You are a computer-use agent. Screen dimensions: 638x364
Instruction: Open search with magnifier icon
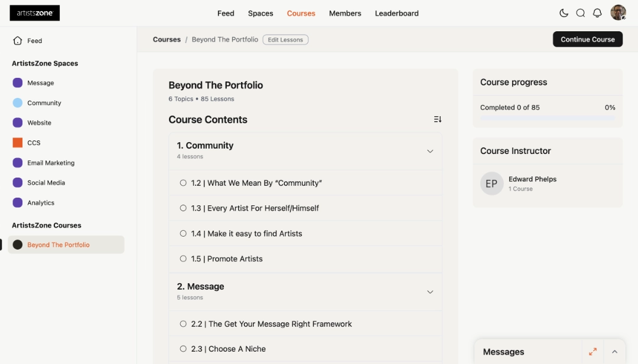[580, 13]
